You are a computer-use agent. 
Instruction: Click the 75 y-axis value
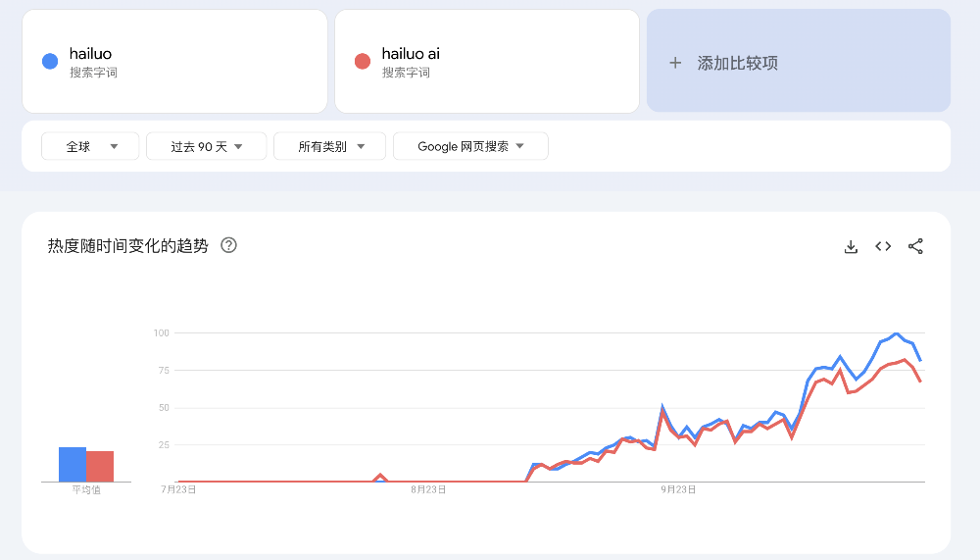point(164,371)
